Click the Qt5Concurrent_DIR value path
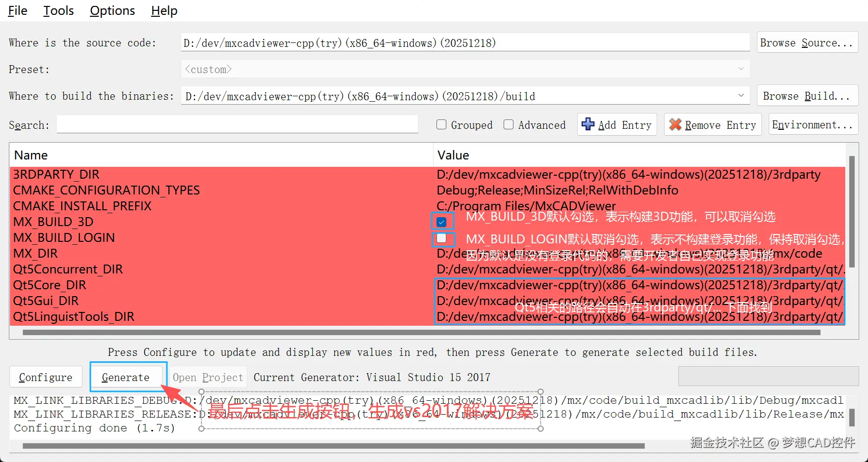The width and height of the screenshot is (868, 462). point(640,269)
